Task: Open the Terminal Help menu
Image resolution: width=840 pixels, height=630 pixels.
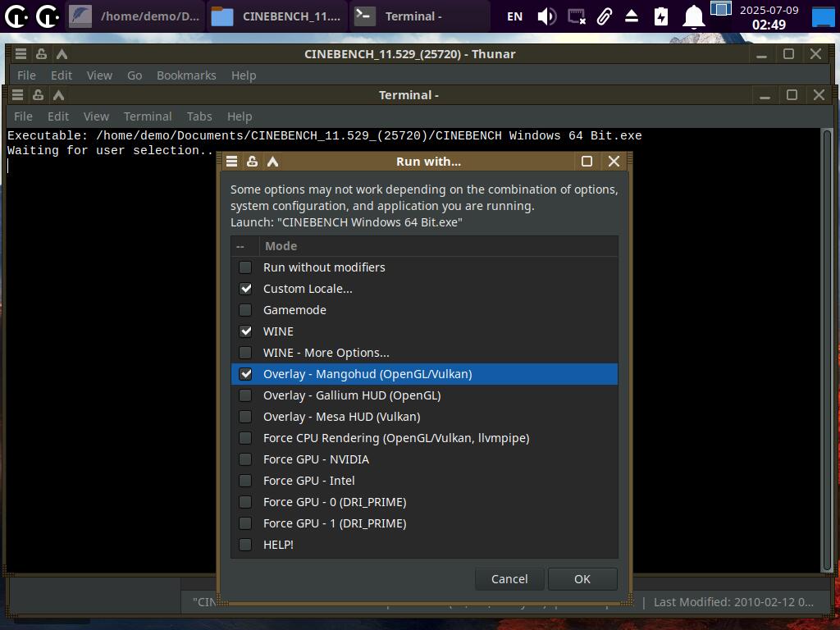Action: (240, 116)
